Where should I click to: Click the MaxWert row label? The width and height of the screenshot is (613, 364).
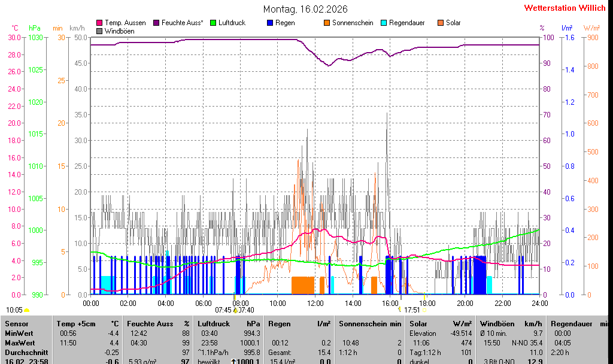pos(20,343)
